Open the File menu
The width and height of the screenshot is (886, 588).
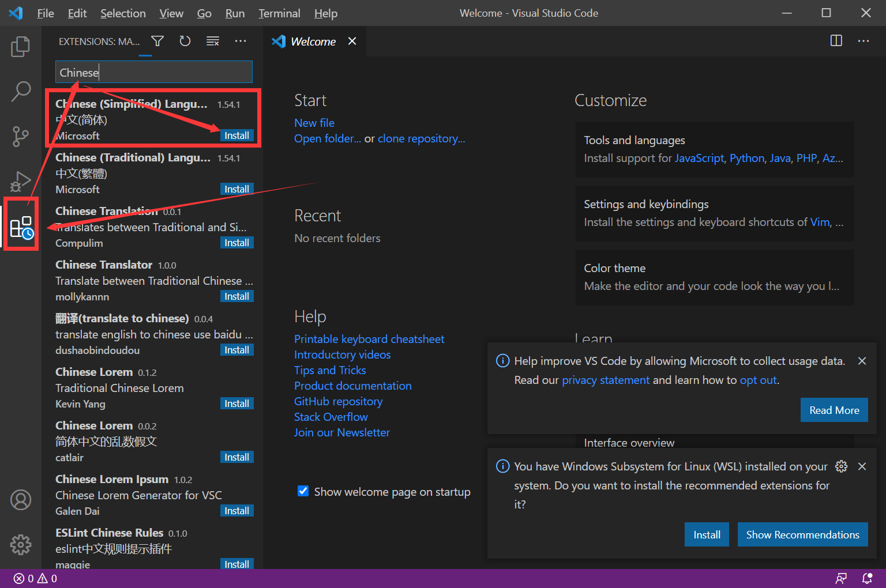tap(45, 13)
